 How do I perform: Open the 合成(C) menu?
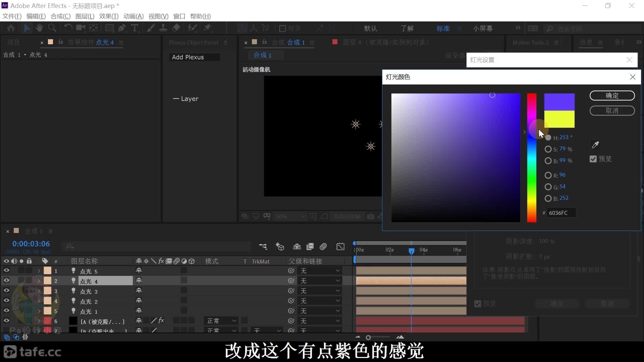point(60,16)
